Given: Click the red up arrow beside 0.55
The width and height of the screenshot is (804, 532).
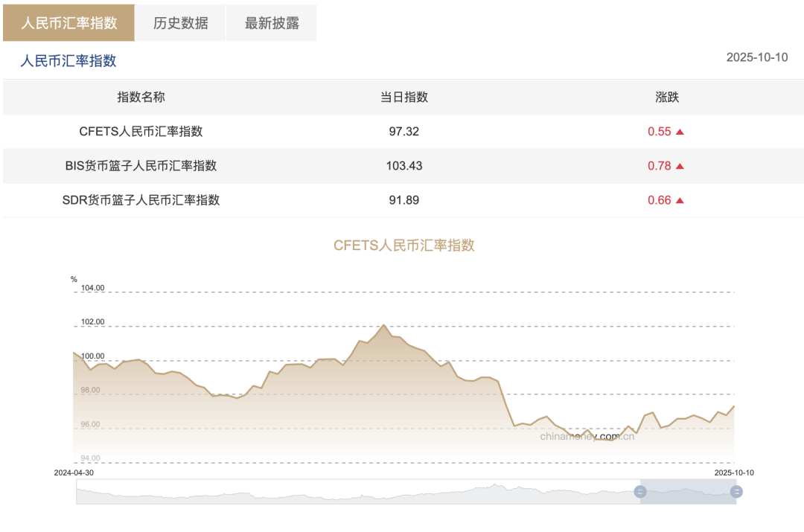Looking at the screenshot, I should (x=680, y=132).
